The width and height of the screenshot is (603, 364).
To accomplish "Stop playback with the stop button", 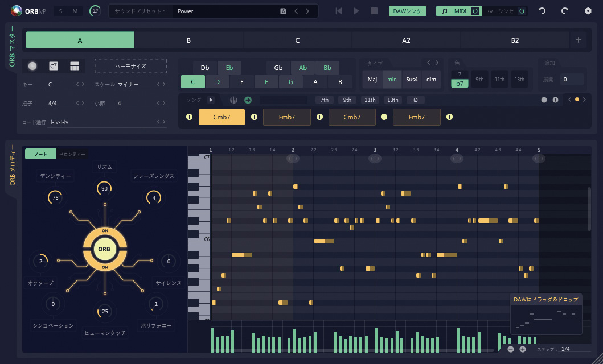I will pyautogui.click(x=374, y=11).
